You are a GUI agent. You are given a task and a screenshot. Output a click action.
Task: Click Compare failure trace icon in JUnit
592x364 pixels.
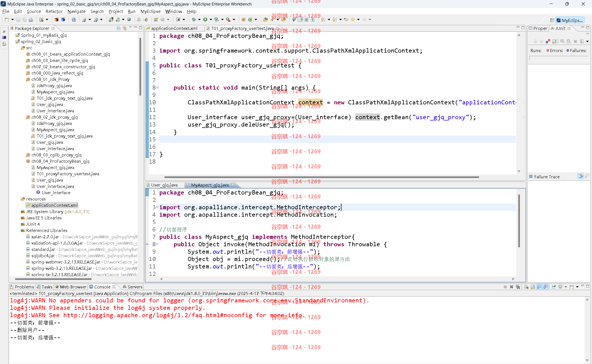[587, 176]
